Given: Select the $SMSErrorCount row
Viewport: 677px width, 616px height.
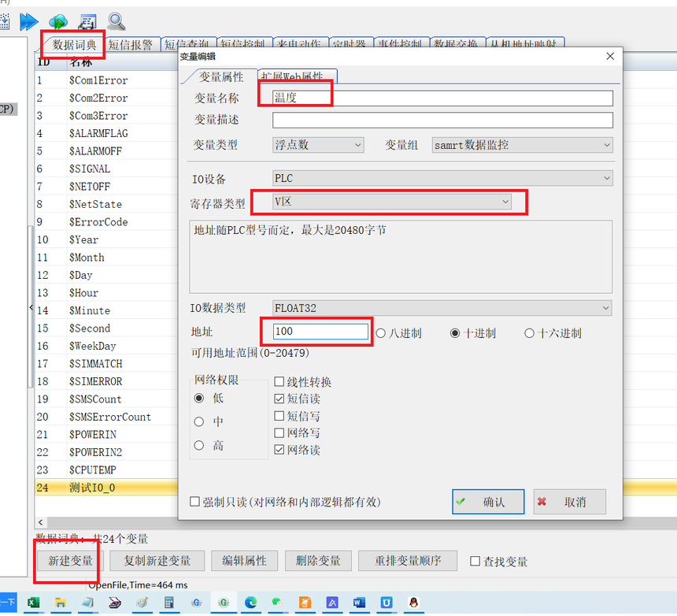Looking at the screenshot, I should [x=106, y=417].
